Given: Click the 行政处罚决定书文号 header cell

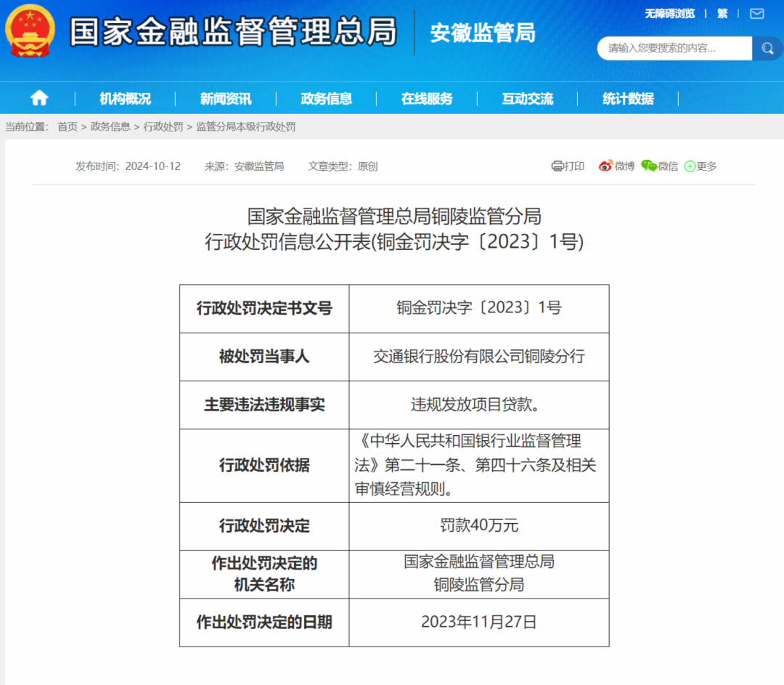Looking at the screenshot, I should point(264,309).
